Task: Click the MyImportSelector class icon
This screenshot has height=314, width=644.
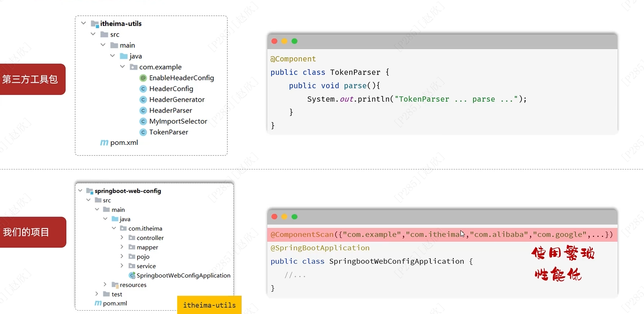Action: click(x=143, y=121)
